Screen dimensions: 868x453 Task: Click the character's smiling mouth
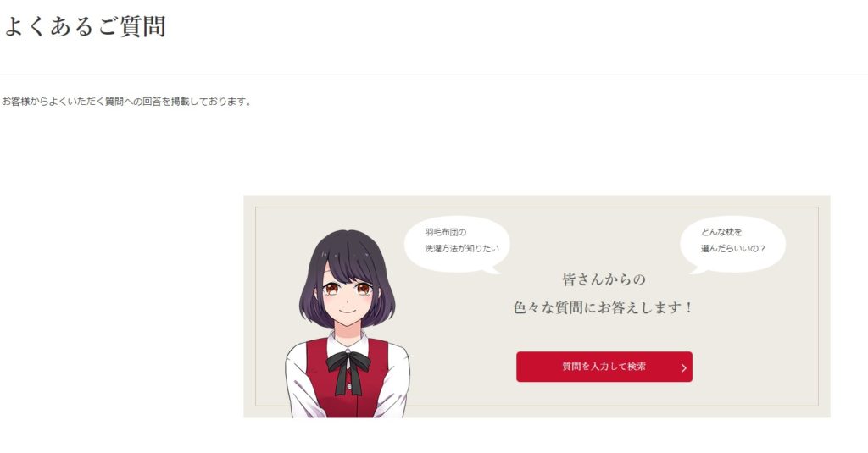point(347,310)
